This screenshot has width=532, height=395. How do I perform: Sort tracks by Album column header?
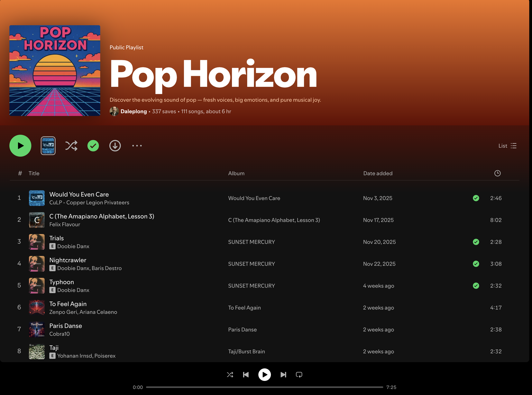[236, 173]
